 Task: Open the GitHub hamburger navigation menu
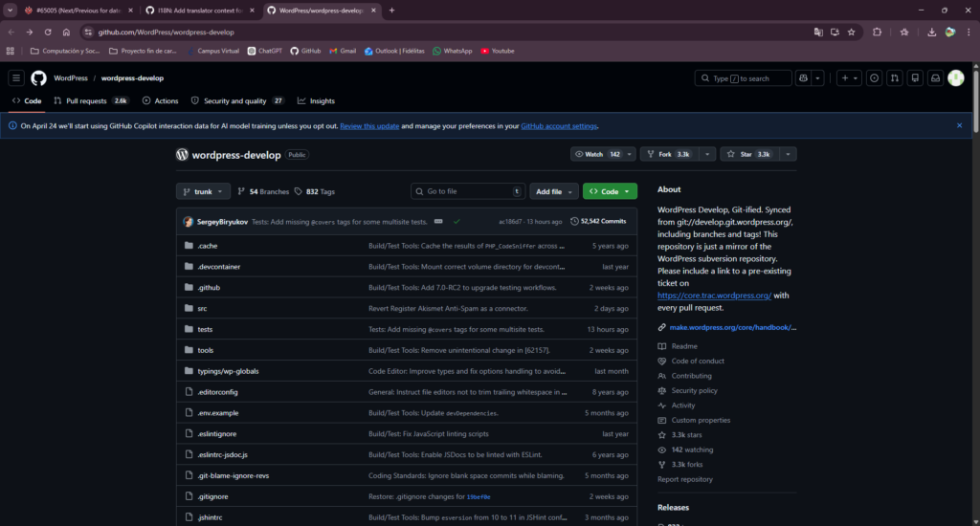tap(16, 78)
